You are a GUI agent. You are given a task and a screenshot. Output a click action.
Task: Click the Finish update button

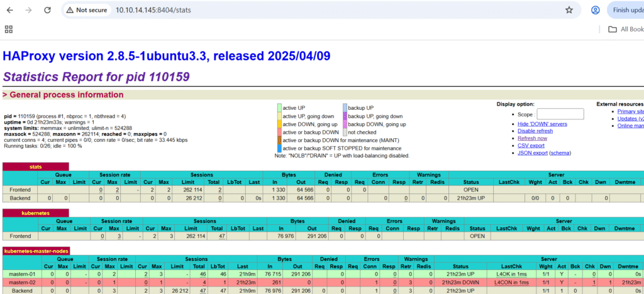click(626, 10)
